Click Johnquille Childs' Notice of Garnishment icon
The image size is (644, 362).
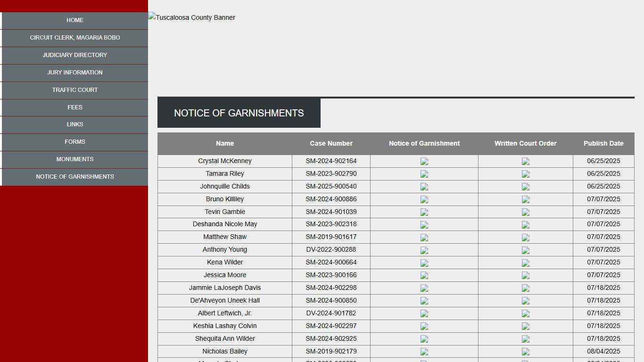coord(424,187)
